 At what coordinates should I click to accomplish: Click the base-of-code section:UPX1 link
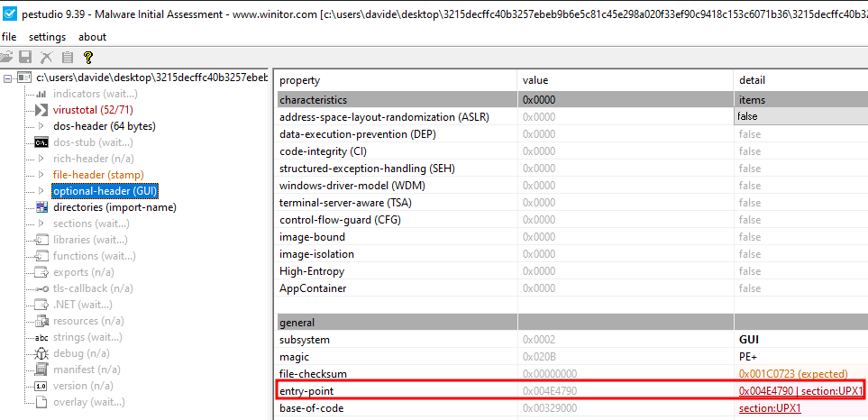click(x=769, y=408)
